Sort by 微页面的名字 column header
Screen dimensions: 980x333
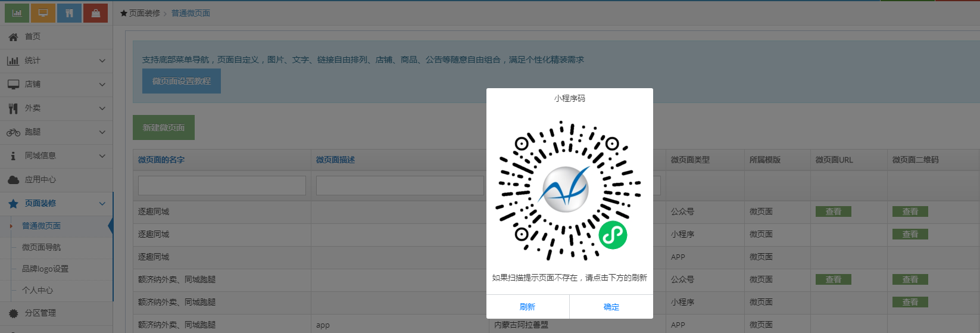pyautogui.click(x=161, y=160)
